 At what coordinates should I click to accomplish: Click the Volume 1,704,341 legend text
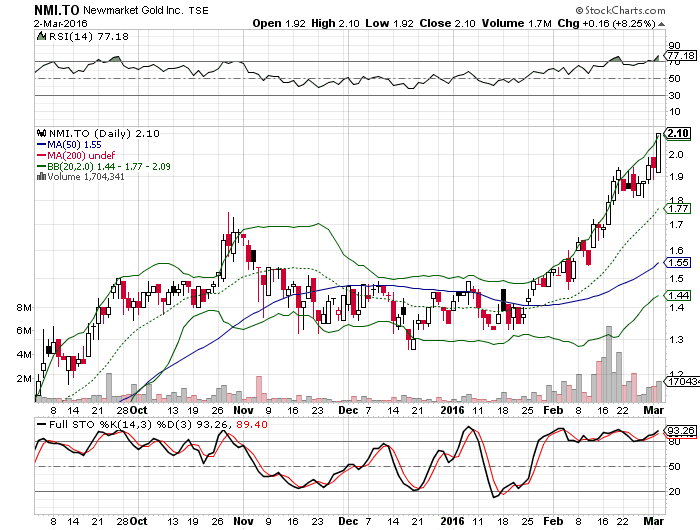pos(86,177)
